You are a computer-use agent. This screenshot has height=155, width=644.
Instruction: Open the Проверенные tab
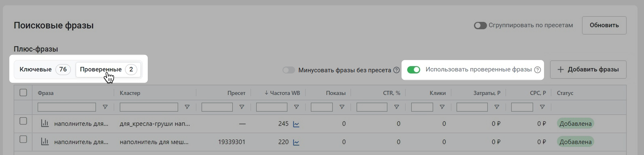pos(108,69)
